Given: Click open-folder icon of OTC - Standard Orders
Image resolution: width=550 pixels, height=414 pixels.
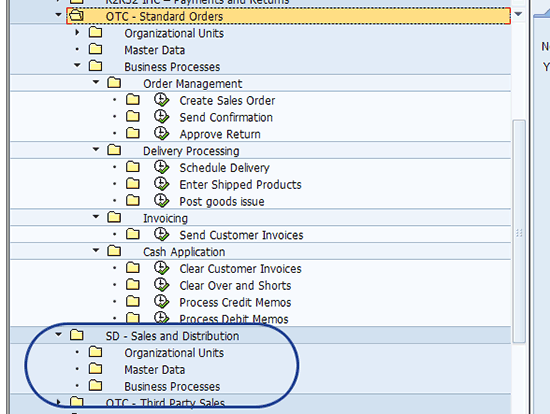Looking at the screenshot, I should coord(76,15).
